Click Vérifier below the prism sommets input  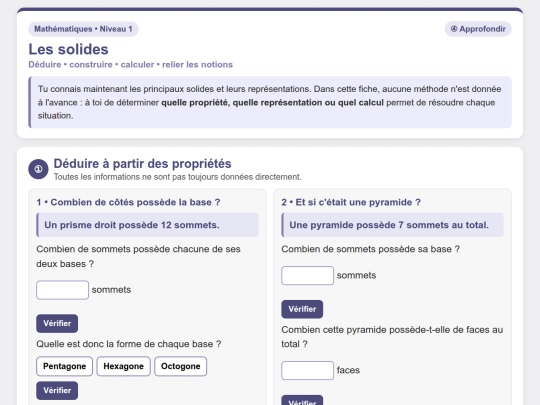click(57, 323)
